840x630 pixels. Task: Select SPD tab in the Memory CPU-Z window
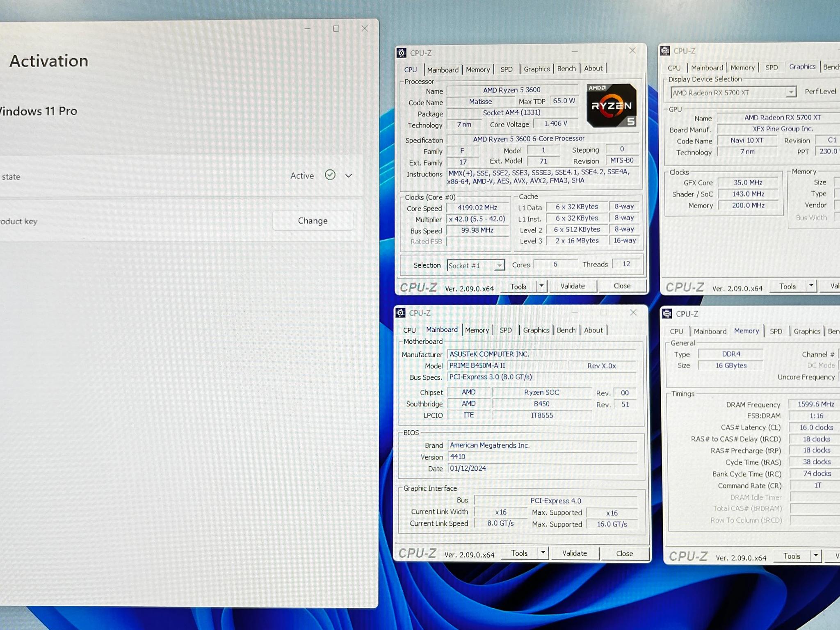click(776, 331)
